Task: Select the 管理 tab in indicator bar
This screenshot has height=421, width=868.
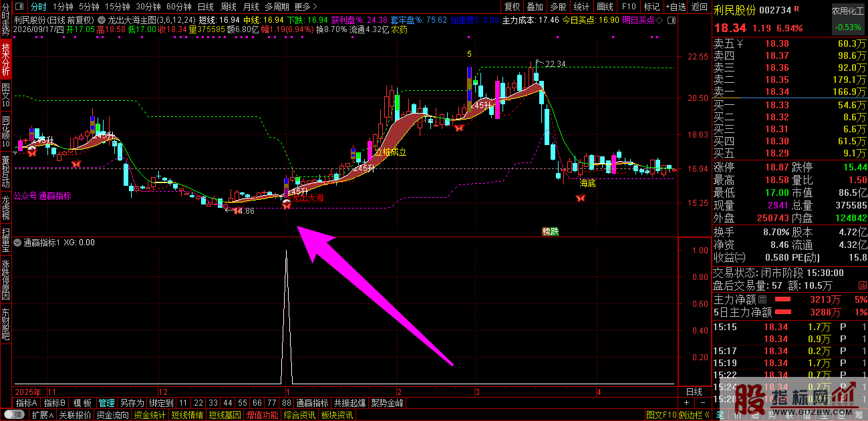Action: click(x=106, y=403)
